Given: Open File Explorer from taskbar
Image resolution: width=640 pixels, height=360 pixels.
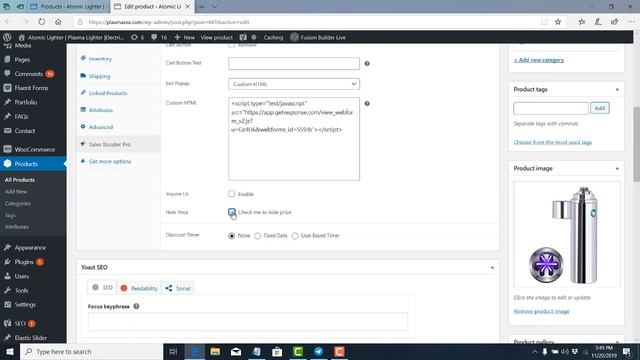Looking at the screenshot, I should pos(215,351).
